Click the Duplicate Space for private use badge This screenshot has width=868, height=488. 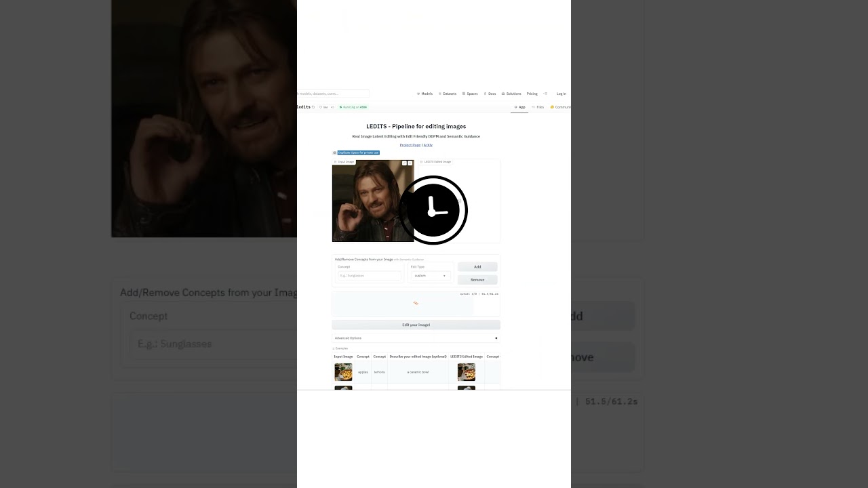pos(356,152)
